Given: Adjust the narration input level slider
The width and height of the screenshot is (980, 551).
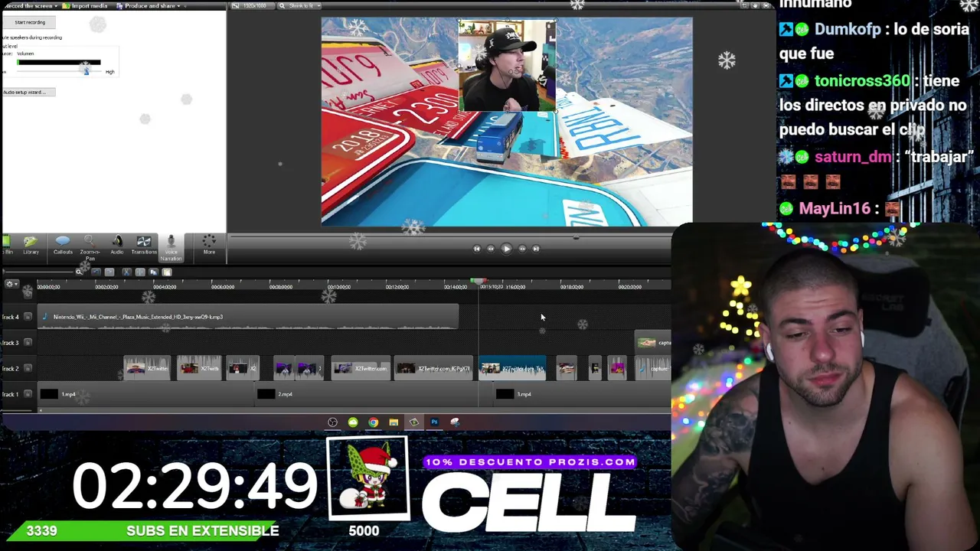Looking at the screenshot, I should tap(86, 71).
